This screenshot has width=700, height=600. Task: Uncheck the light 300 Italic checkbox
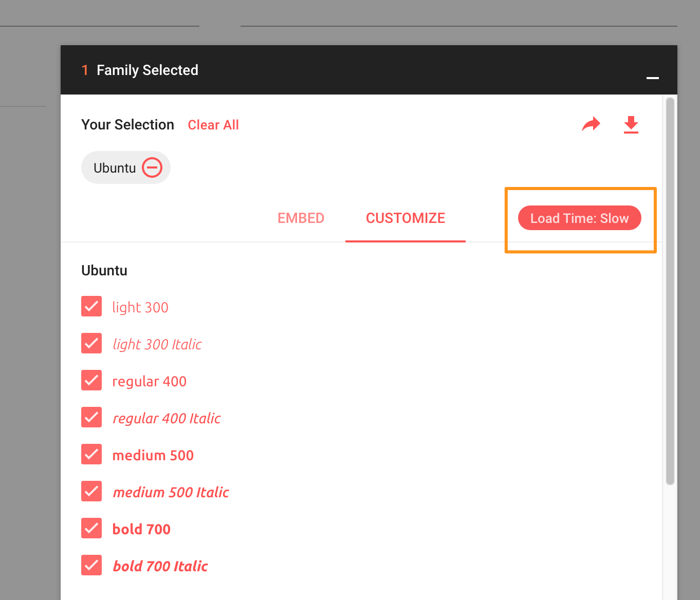coord(91,343)
